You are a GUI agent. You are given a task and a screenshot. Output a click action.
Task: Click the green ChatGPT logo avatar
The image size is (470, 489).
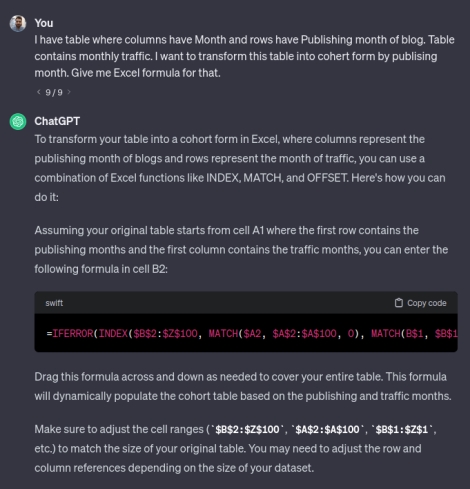pyautogui.click(x=18, y=121)
